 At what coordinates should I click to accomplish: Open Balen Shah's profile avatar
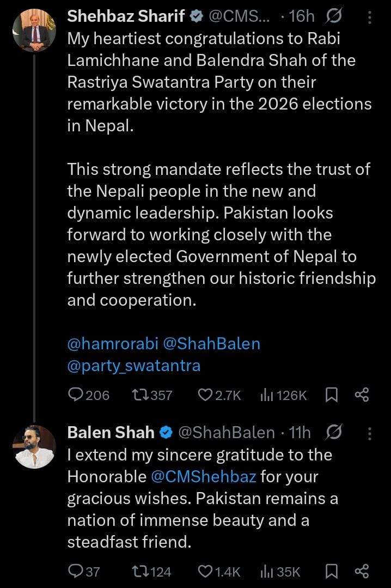click(34, 446)
